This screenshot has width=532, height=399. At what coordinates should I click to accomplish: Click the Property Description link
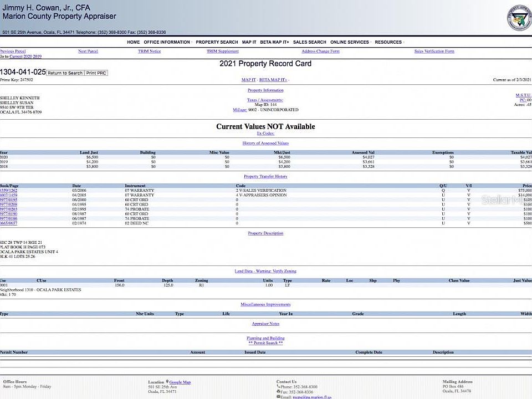point(265,233)
